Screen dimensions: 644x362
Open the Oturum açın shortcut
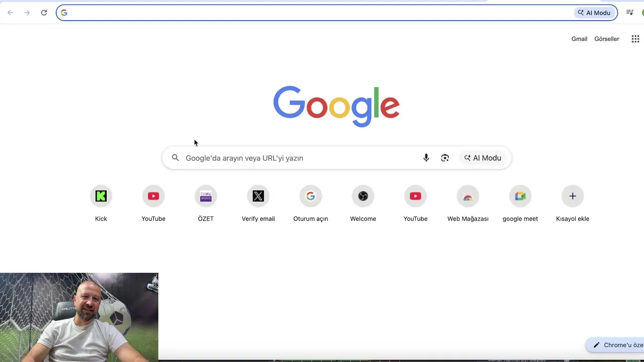310,203
